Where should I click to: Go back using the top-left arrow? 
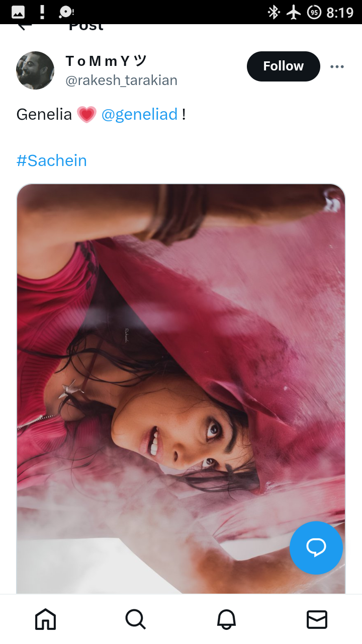tap(24, 26)
